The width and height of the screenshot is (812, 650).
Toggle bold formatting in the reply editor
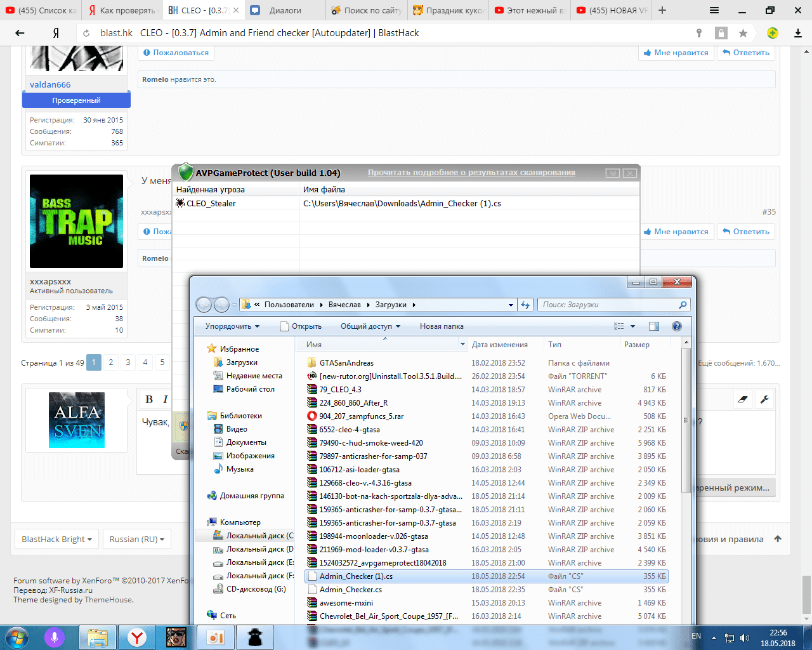point(149,399)
